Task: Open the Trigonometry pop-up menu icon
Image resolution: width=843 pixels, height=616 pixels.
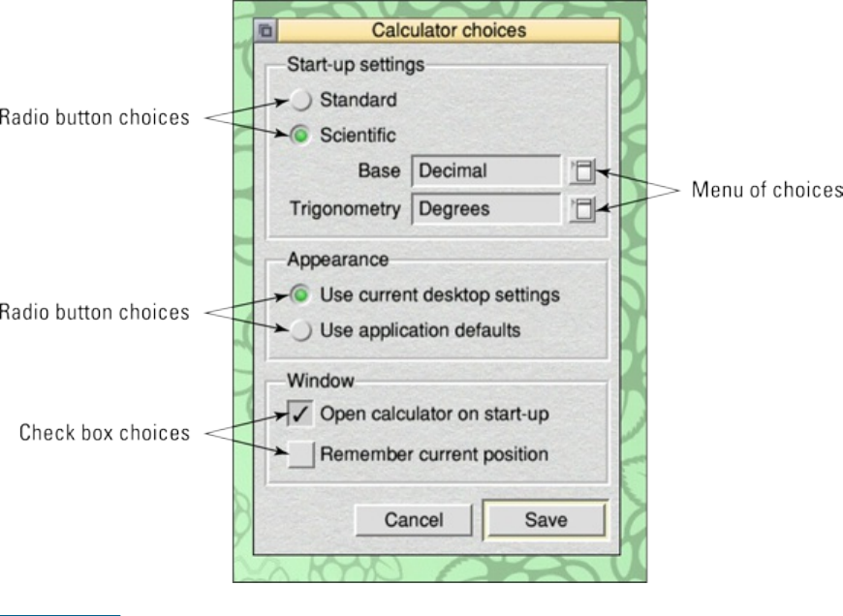Action: (x=581, y=208)
